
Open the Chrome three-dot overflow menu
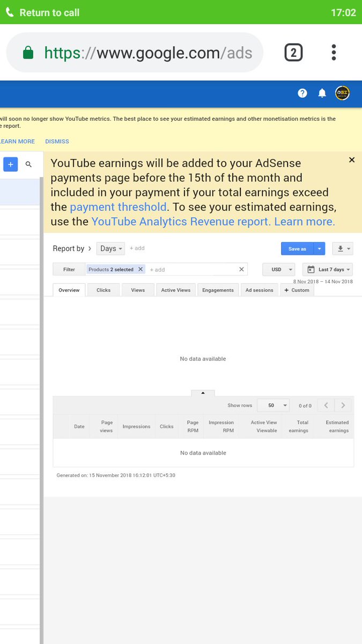[334, 52]
